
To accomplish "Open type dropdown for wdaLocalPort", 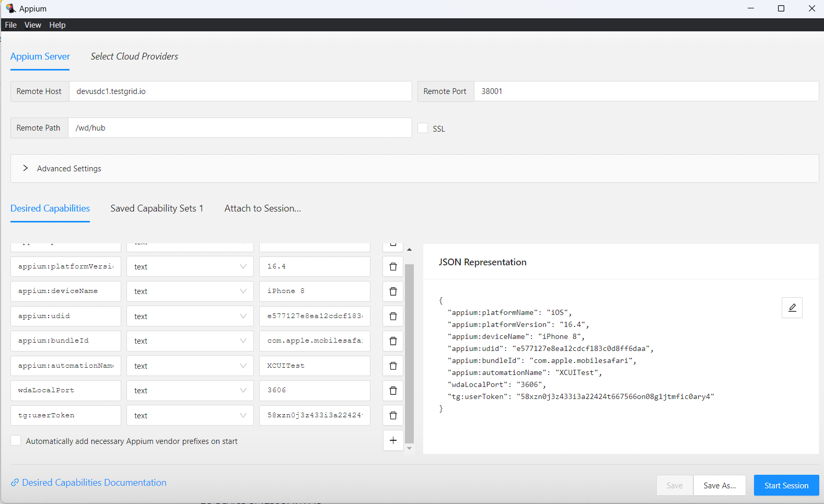I will 190,391.
